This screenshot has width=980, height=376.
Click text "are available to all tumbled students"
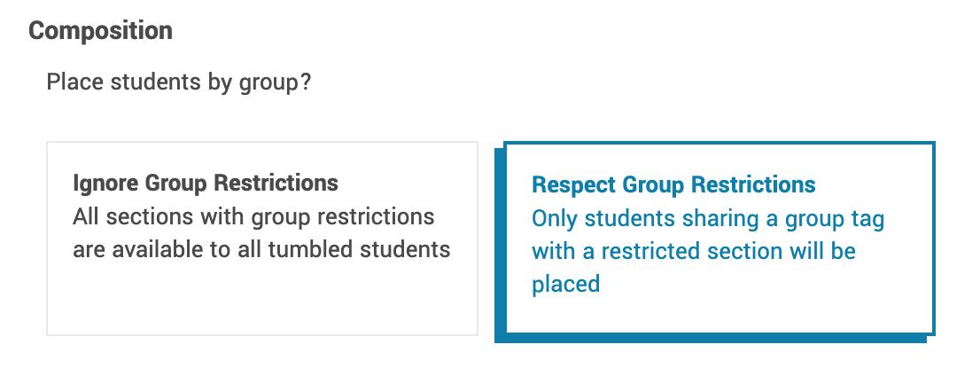point(261,249)
